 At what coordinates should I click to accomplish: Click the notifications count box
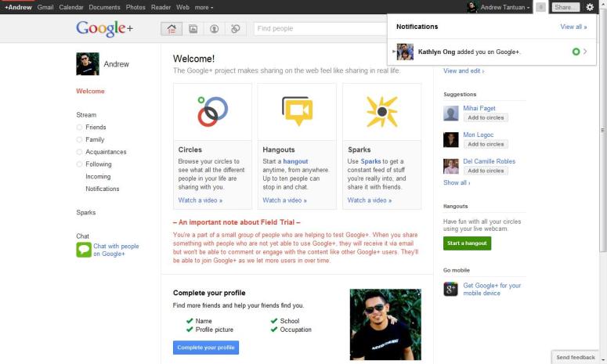[x=540, y=7]
